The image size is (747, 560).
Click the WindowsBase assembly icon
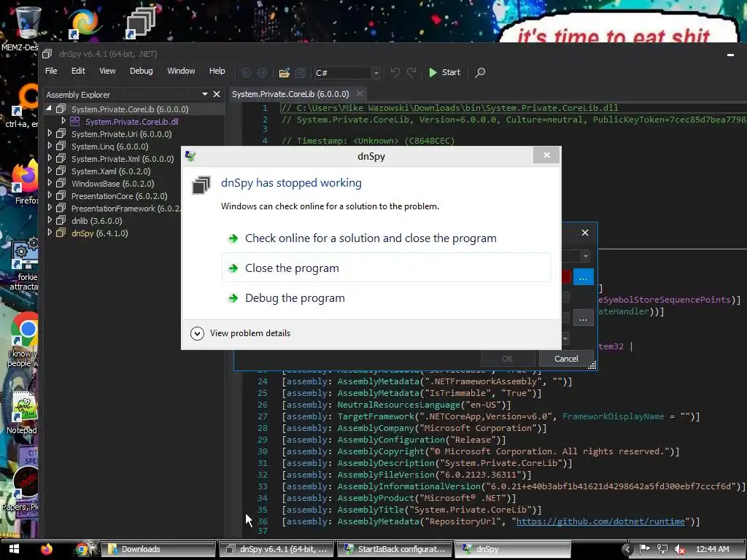tap(61, 183)
